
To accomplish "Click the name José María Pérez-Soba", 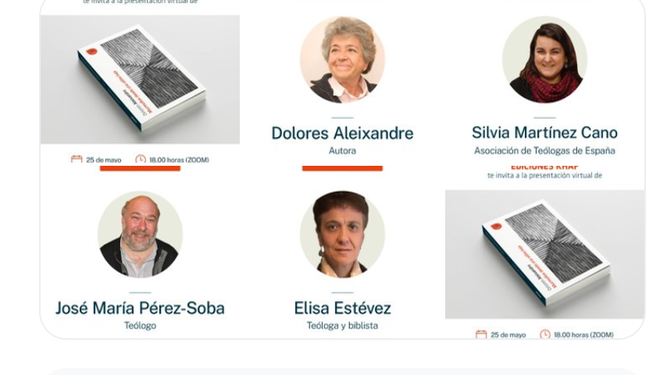I will (140, 308).
